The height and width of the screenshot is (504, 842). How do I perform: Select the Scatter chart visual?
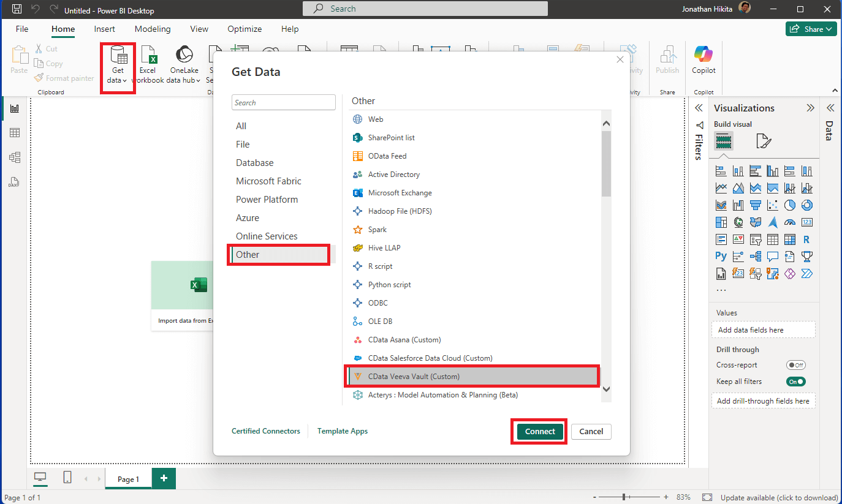773,205
